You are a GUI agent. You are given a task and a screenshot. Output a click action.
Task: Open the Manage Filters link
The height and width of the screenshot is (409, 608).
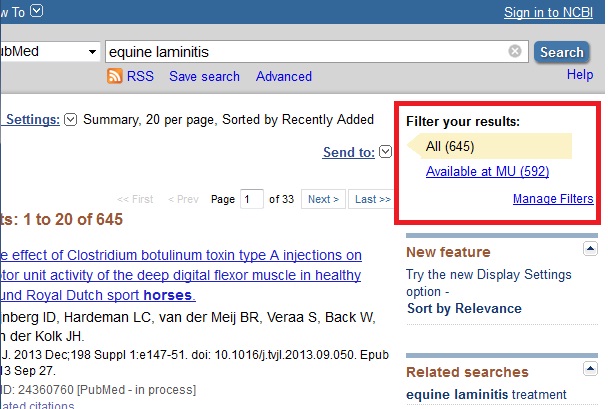pos(553,199)
